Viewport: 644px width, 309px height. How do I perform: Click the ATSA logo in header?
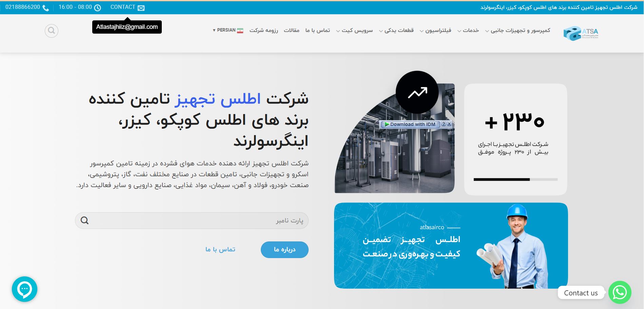pyautogui.click(x=581, y=33)
